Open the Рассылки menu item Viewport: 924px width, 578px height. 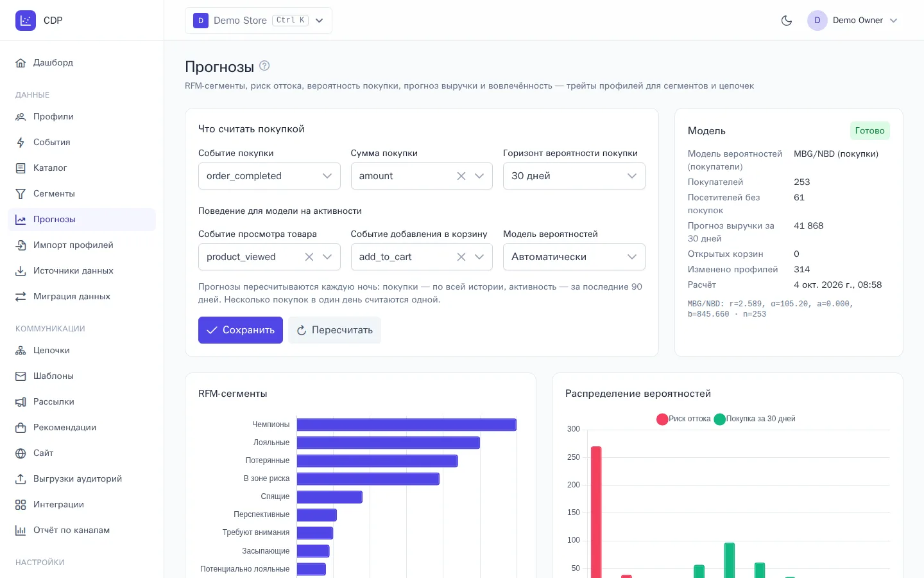[x=82, y=402]
